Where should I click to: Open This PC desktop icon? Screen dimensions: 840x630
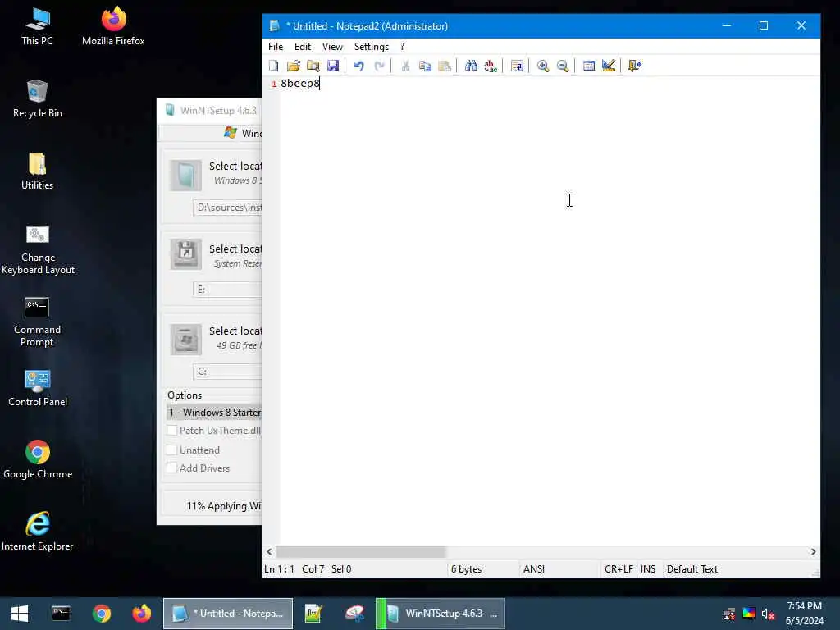pyautogui.click(x=37, y=27)
